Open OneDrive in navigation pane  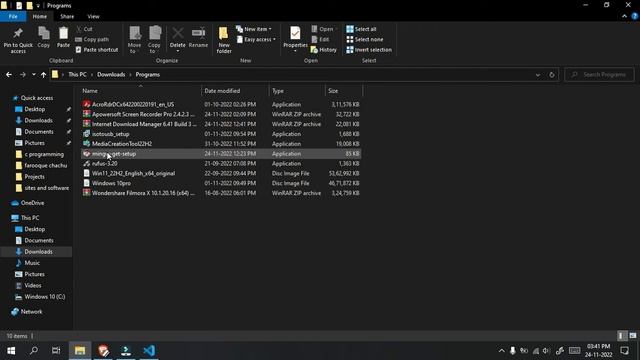pos(28,203)
